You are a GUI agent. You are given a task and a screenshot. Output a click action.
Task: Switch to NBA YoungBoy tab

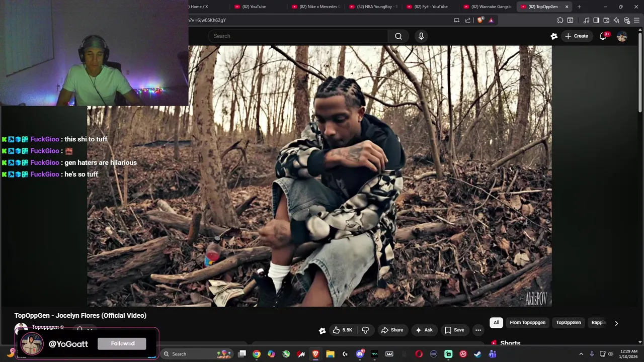(x=374, y=7)
